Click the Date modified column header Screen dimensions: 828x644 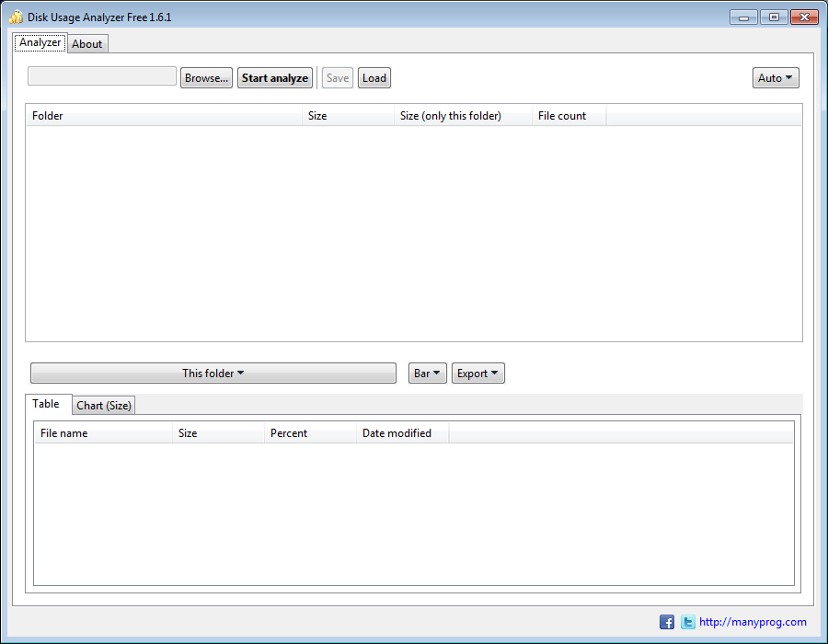(x=395, y=432)
